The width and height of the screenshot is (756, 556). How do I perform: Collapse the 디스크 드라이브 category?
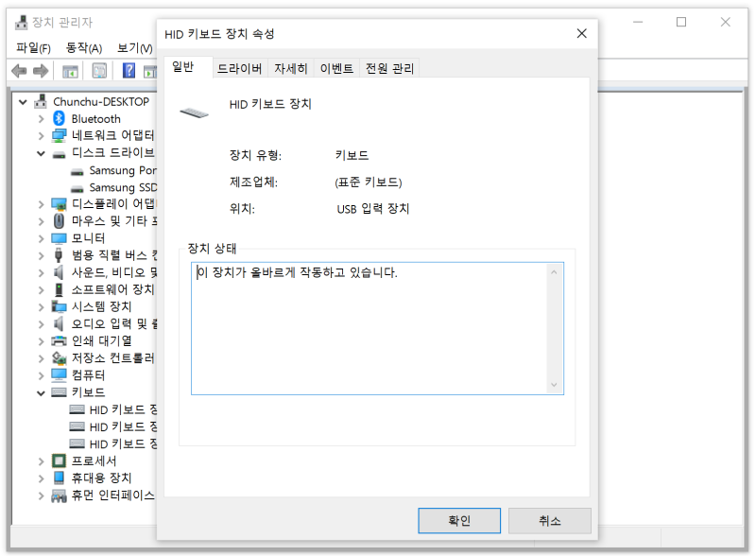pyautogui.click(x=41, y=154)
